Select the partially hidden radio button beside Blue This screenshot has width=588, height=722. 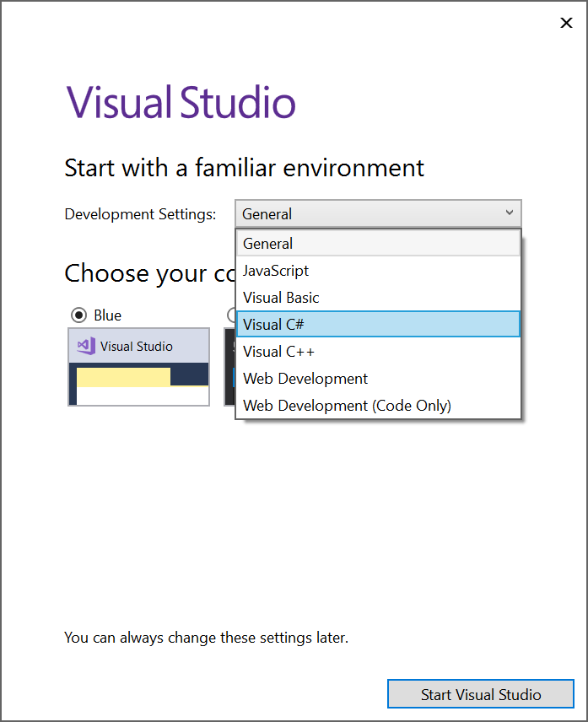(231, 315)
